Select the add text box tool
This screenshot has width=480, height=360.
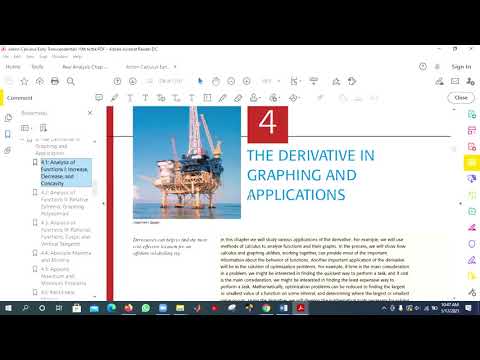pyautogui.click(x=207, y=98)
